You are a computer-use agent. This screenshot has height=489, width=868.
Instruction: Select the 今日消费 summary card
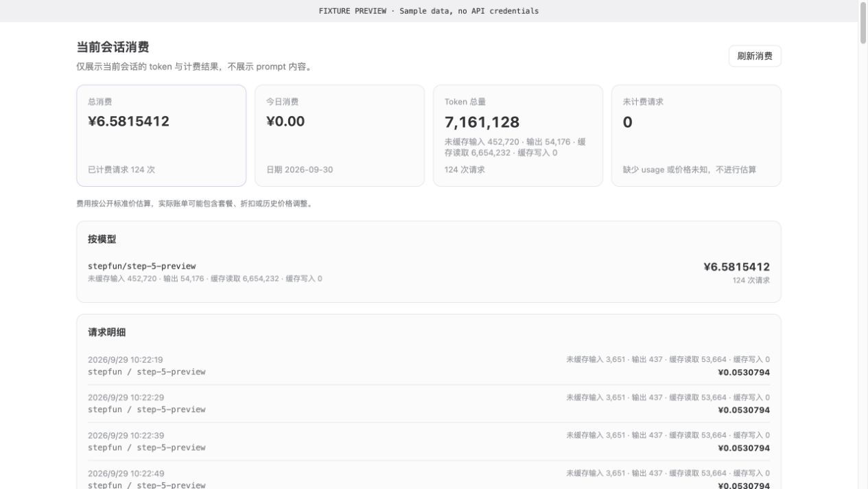[340, 135]
